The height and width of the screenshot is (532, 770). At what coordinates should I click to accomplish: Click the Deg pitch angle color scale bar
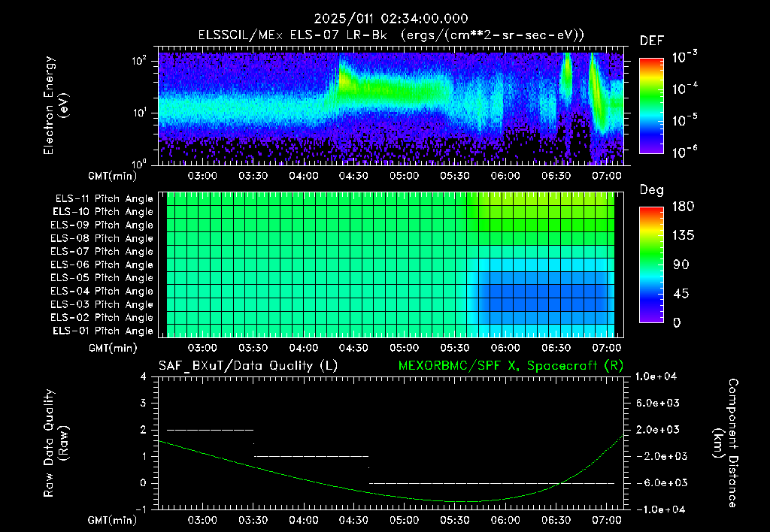(x=651, y=264)
